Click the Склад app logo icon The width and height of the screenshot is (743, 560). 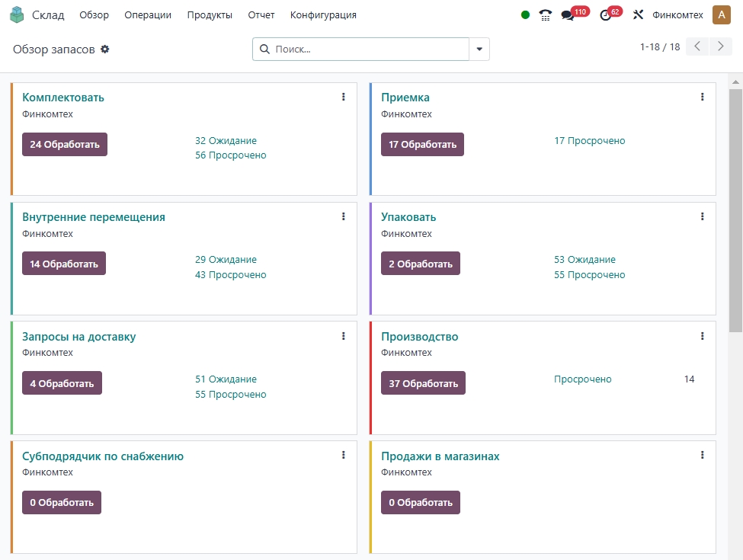(x=17, y=14)
